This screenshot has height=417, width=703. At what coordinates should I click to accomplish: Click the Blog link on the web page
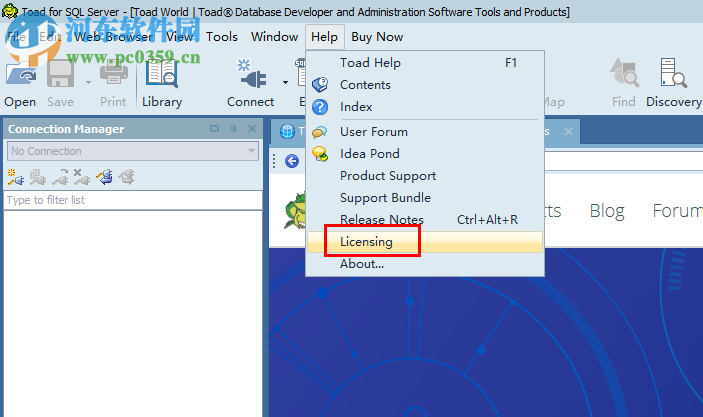coord(607,211)
